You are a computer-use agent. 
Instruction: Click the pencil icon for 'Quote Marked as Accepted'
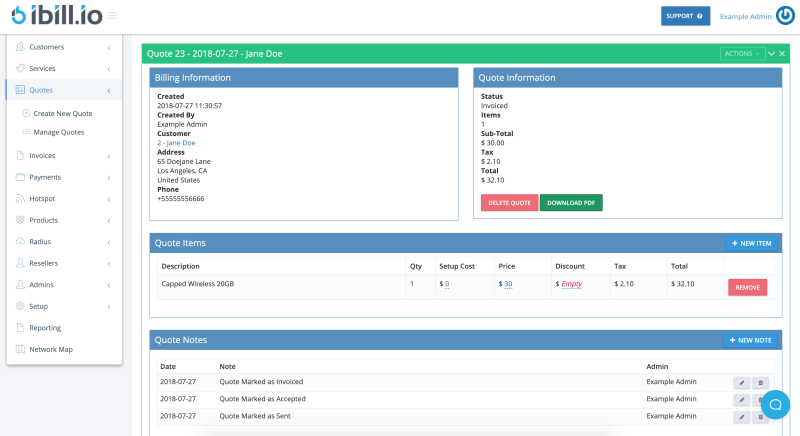(x=741, y=399)
